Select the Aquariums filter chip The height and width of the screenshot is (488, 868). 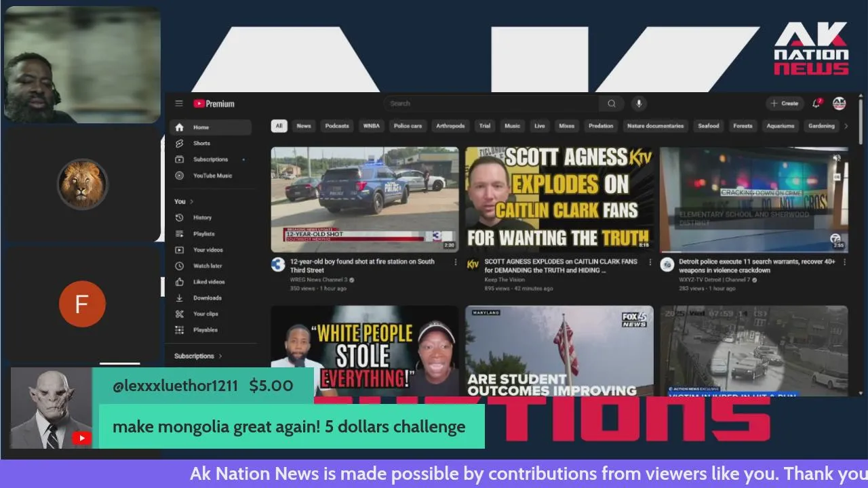(781, 126)
